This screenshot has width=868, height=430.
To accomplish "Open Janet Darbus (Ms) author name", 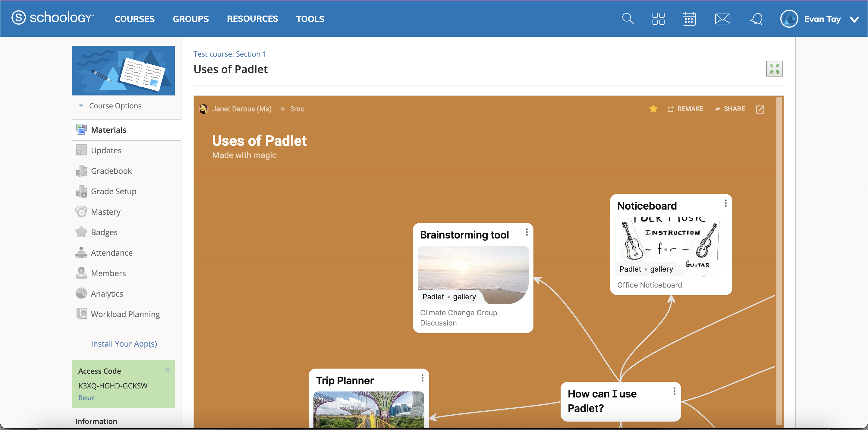I will 242,109.
